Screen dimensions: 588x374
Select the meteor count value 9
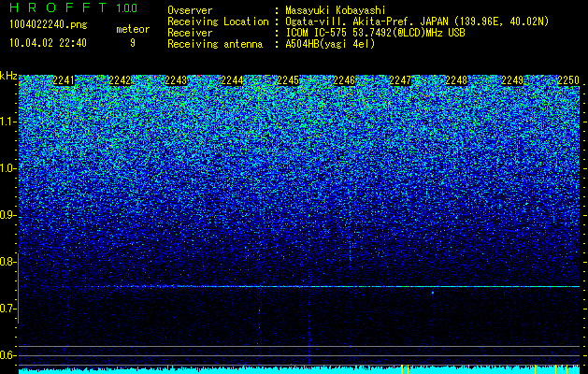point(133,43)
